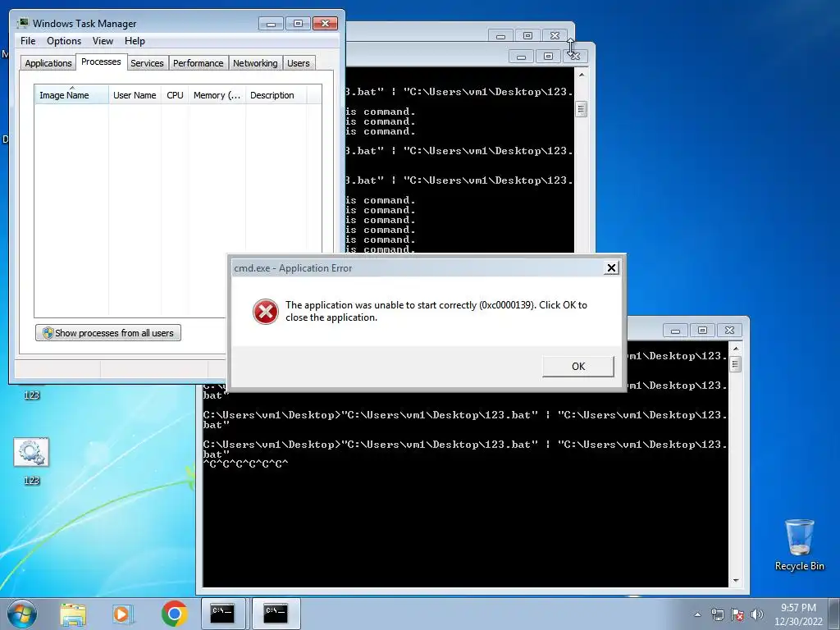
Task: Switch to the Services tab
Action: coord(147,63)
